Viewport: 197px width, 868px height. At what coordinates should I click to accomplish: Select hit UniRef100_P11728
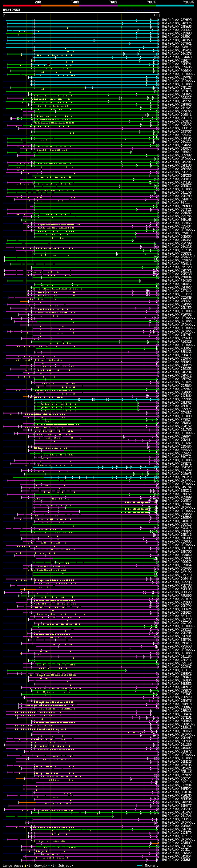177,267
